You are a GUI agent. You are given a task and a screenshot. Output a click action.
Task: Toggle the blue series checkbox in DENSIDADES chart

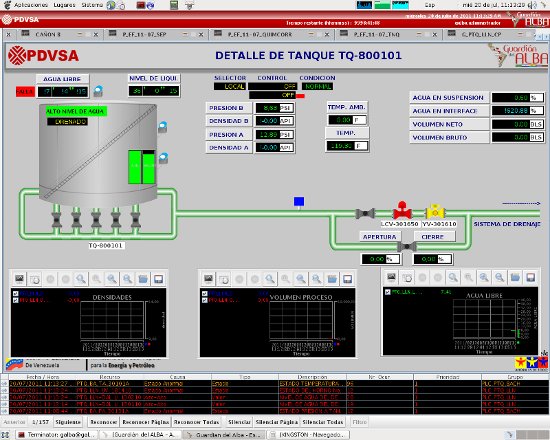point(15,293)
